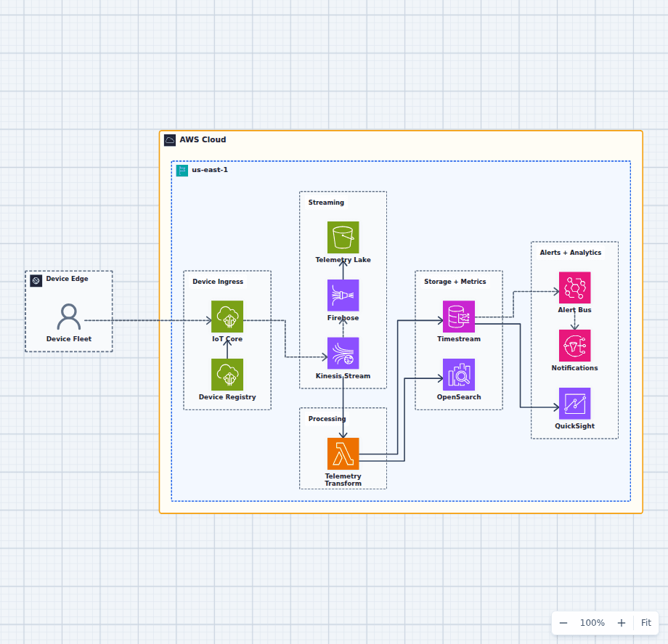Select the Telemetry Lake S3 bucket icon

(343, 237)
